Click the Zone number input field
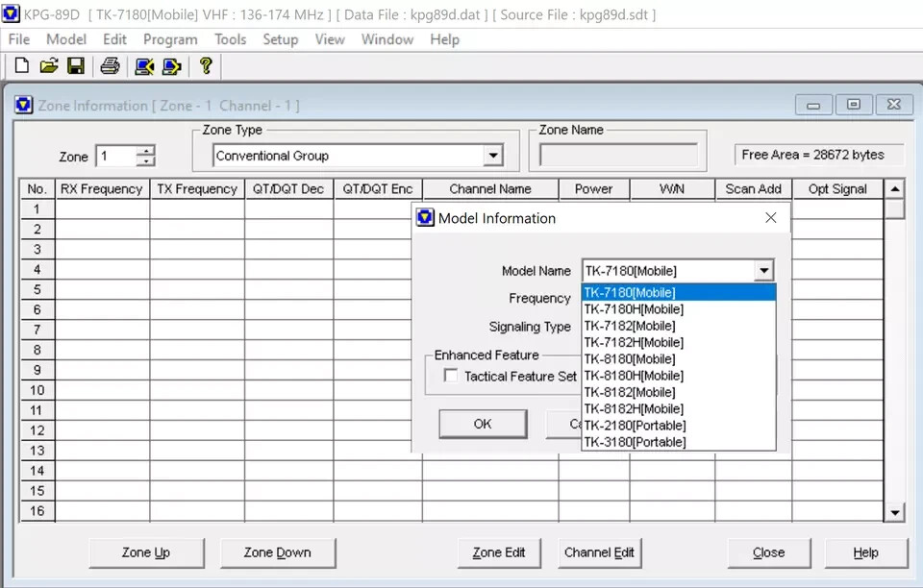The image size is (923, 588). pyautogui.click(x=116, y=156)
